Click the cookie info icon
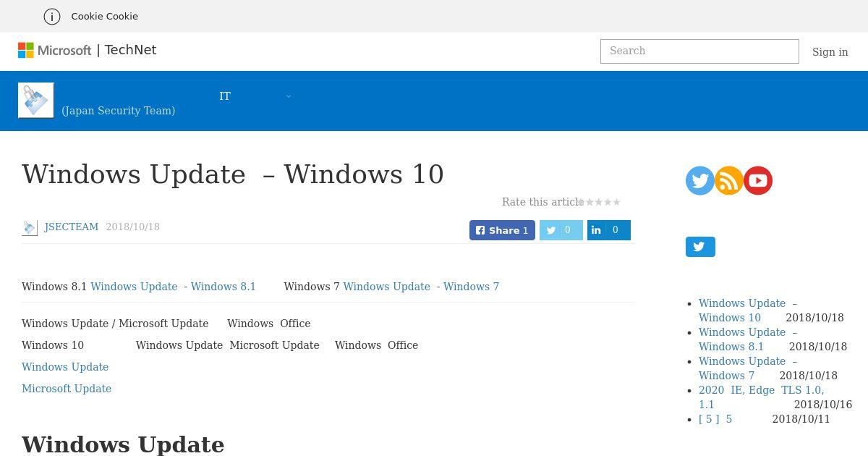 (52, 16)
